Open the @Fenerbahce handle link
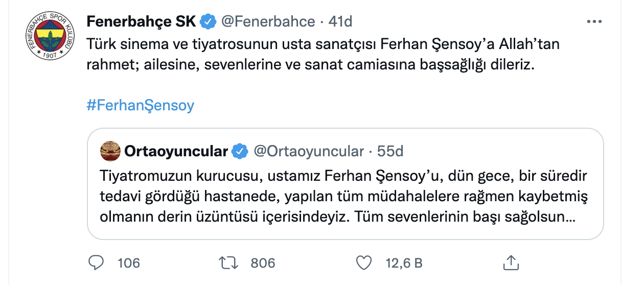Viewport: 644px width, 285px height. (267, 21)
